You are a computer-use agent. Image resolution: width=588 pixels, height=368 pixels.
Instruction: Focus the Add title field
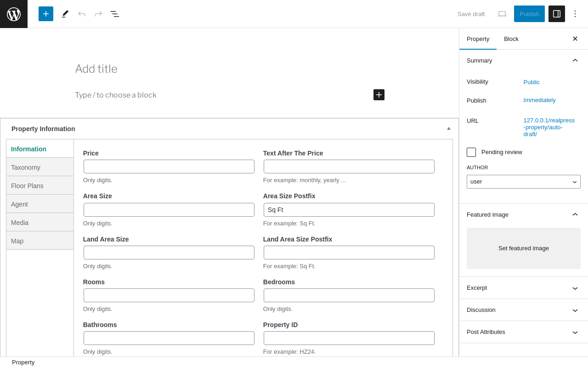pos(230,69)
